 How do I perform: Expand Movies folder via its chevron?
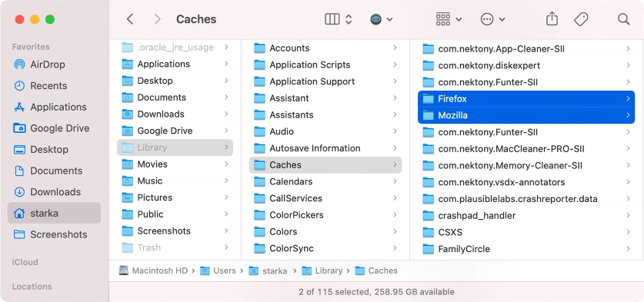(x=226, y=164)
